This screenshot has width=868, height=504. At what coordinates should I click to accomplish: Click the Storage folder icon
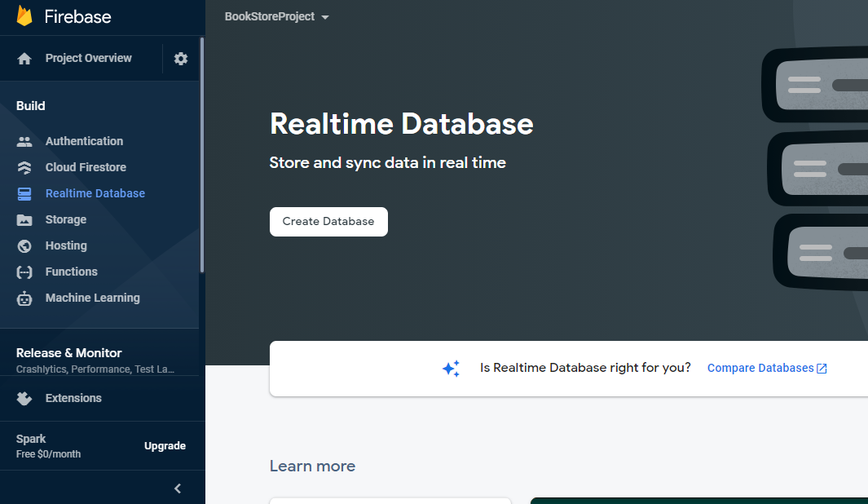[26, 219]
